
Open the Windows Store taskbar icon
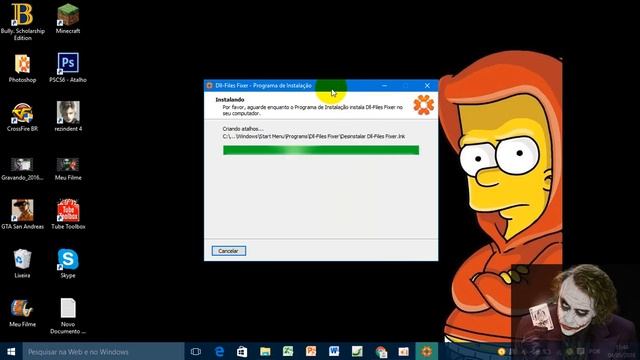[x=242, y=351]
